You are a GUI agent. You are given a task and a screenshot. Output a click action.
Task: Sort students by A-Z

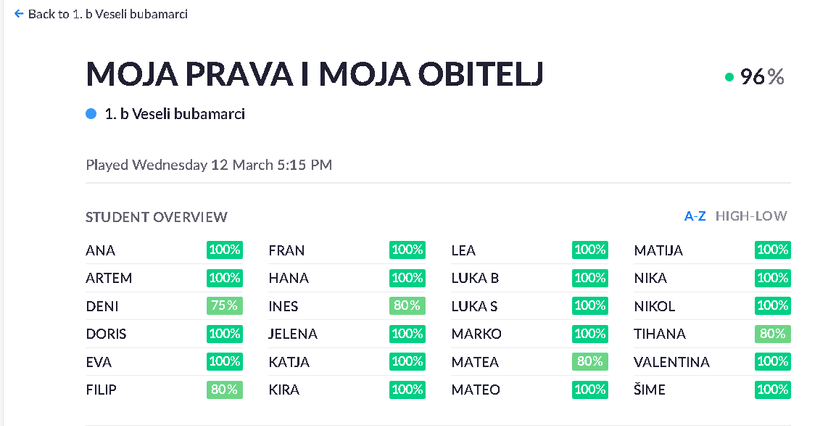point(695,216)
